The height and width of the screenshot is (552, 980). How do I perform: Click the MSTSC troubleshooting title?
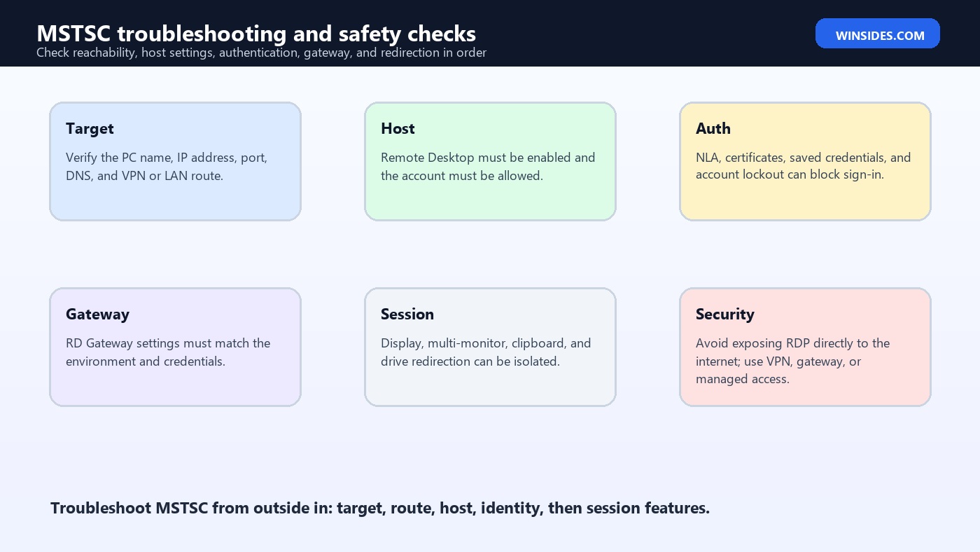coord(256,34)
